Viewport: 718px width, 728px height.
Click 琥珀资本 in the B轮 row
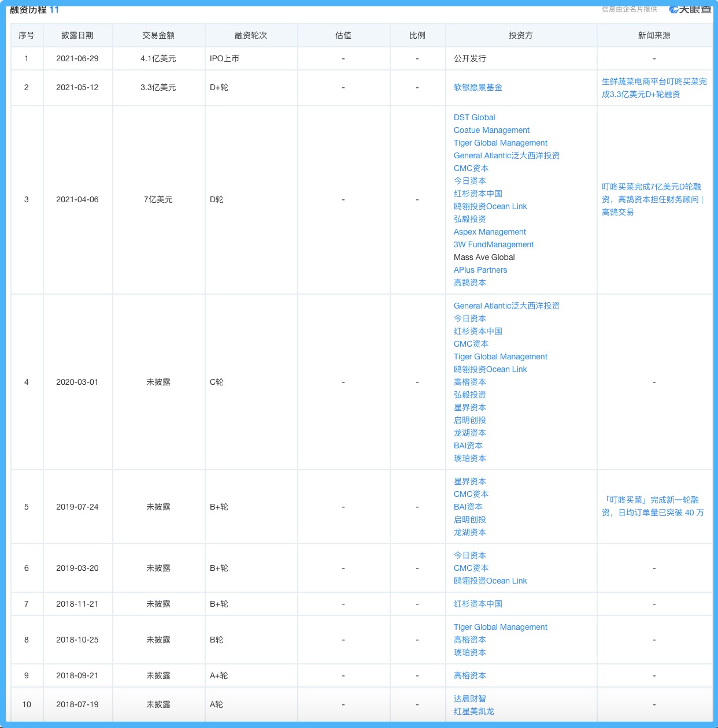[x=469, y=652]
